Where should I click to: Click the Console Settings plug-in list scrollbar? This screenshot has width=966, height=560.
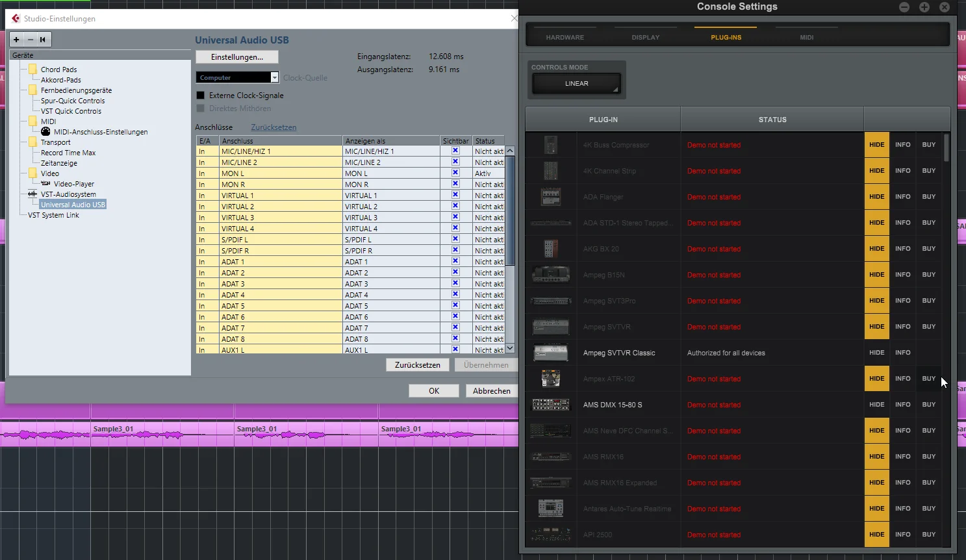point(946,148)
